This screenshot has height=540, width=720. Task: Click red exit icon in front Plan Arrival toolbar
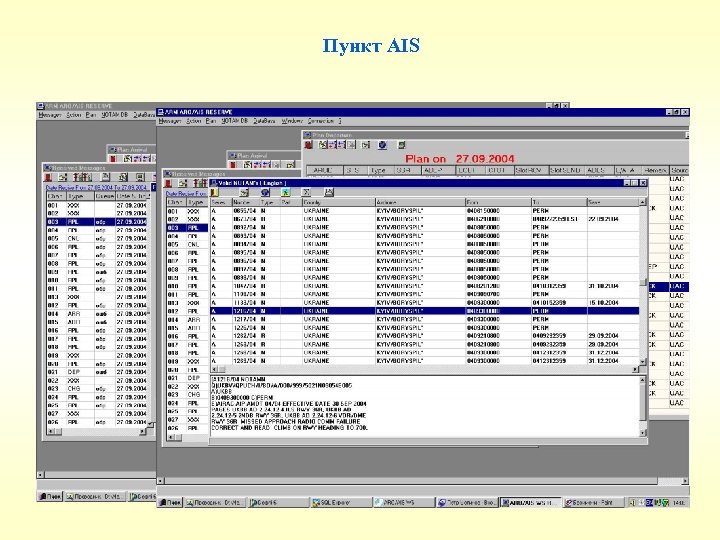click(x=233, y=164)
